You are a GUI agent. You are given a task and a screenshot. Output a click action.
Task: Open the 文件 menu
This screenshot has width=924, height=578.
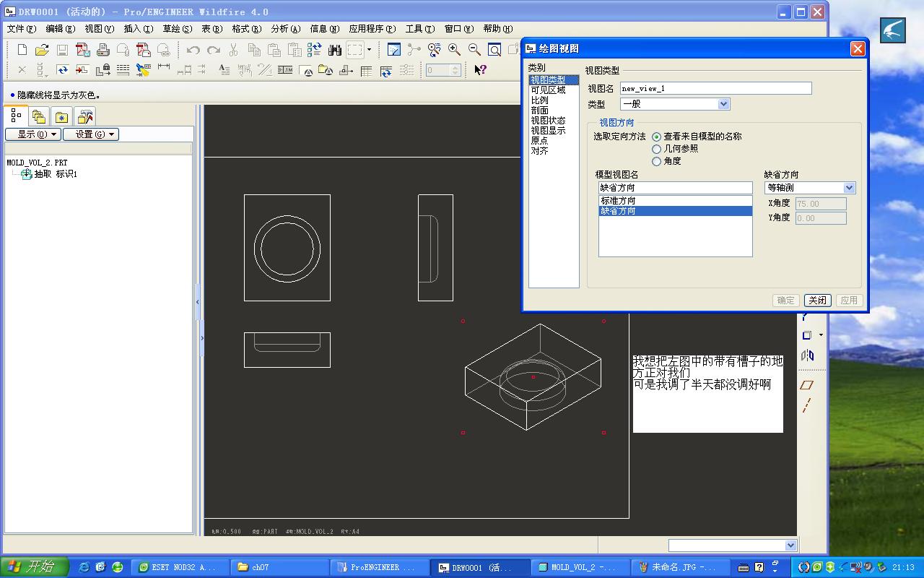(x=21, y=29)
